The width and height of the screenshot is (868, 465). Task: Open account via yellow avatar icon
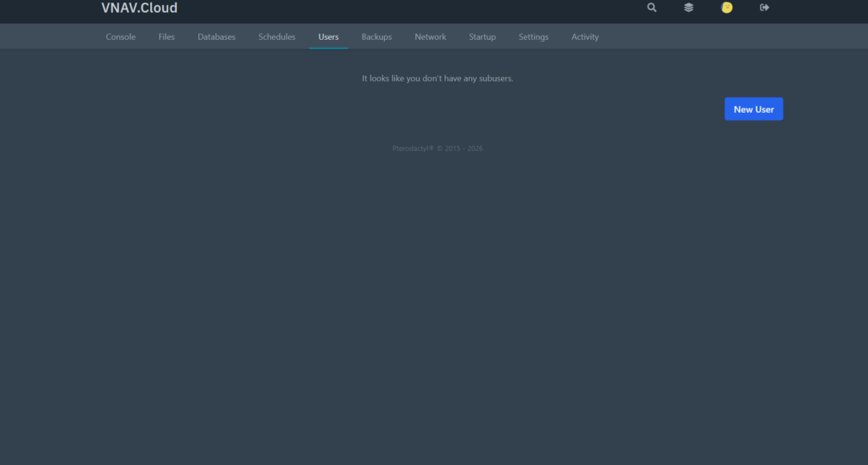click(x=726, y=8)
